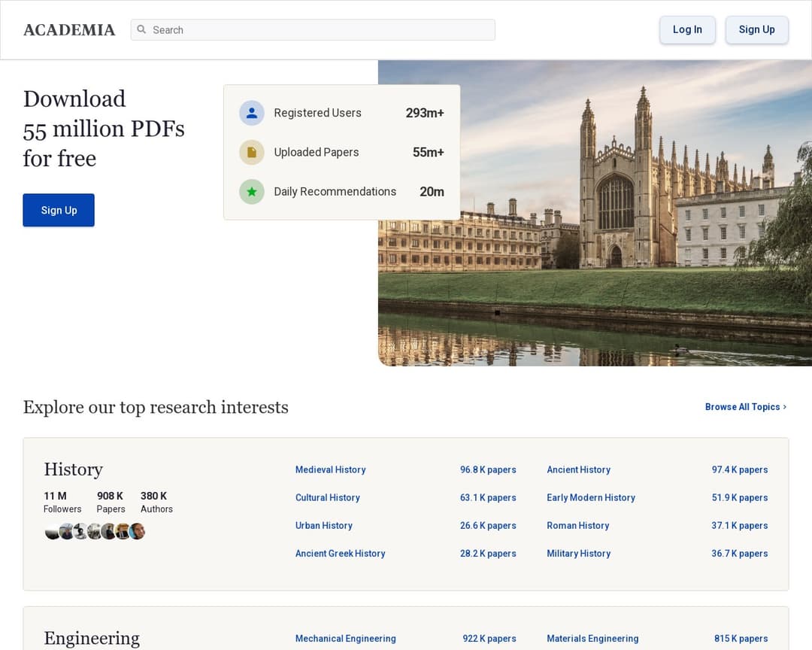This screenshot has height=650, width=812.
Task: Open the Mechanical Engineering topic
Action: click(x=345, y=638)
